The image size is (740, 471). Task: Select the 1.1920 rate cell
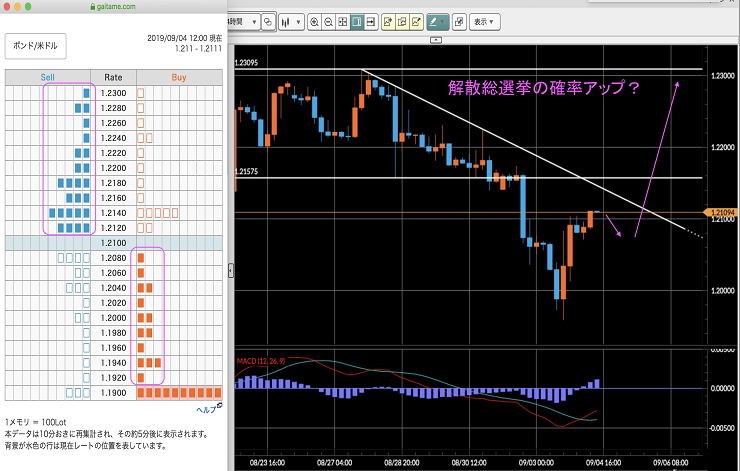[114, 378]
